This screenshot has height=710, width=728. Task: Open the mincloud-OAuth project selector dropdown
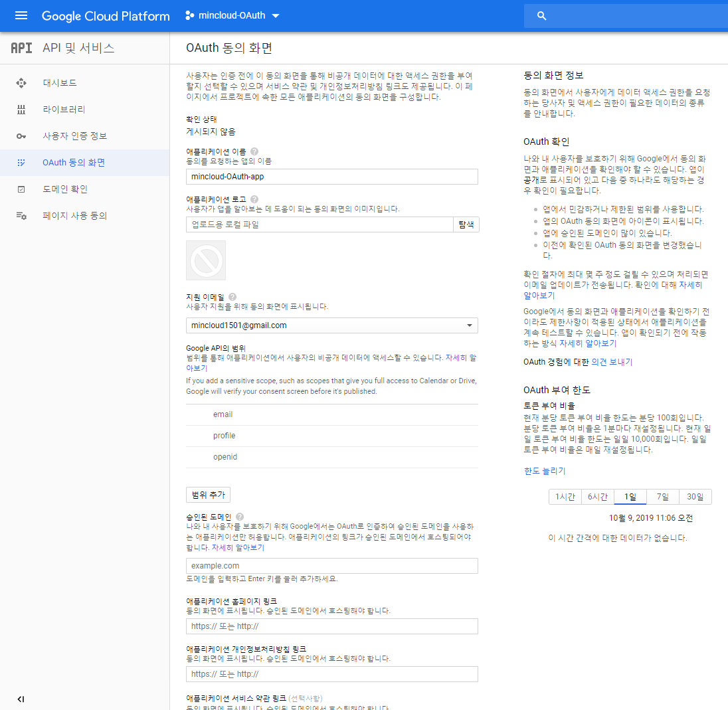(x=232, y=16)
